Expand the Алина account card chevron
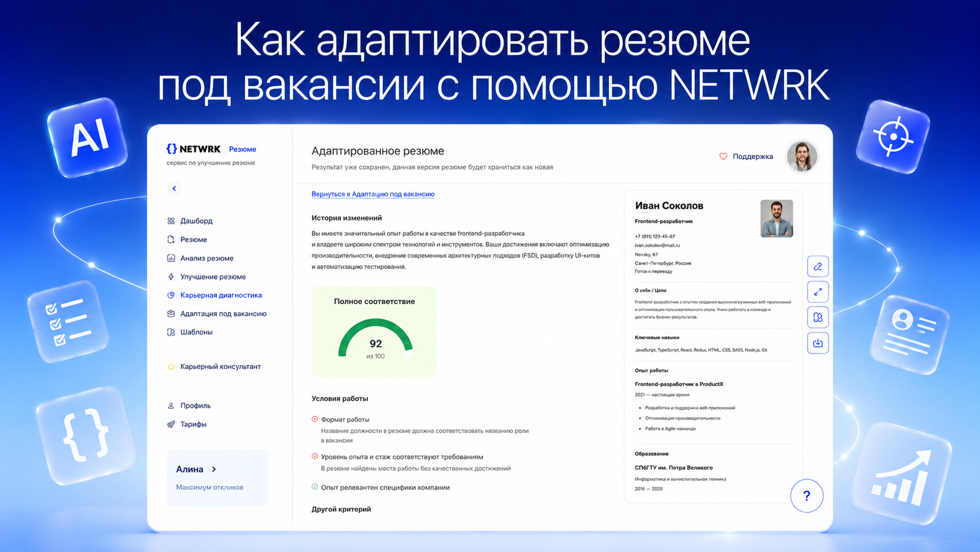Screen dimensions: 980x552 (x=214, y=469)
